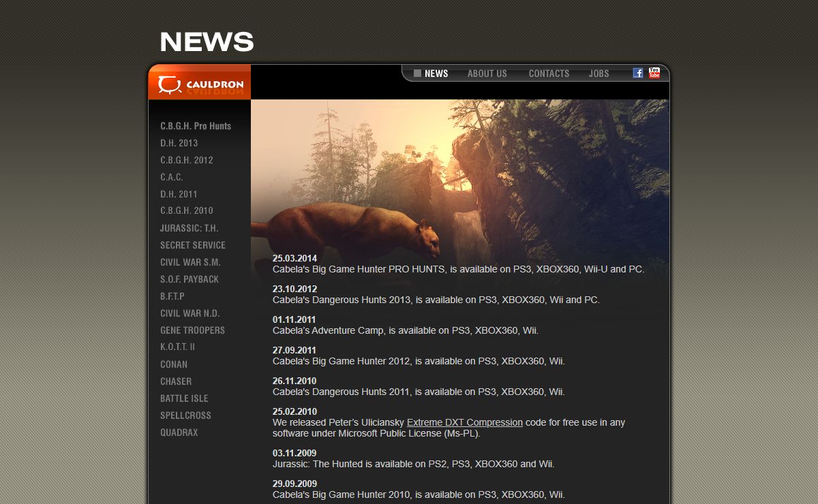Open CIVIL WAR N.D. game page
The image size is (818, 504).
(190, 313)
